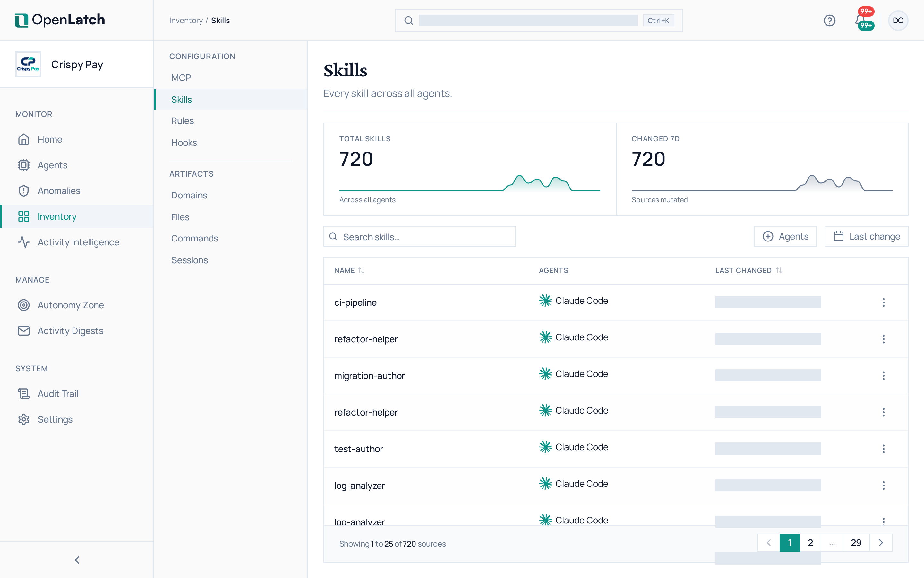The height and width of the screenshot is (578, 924).
Task: Open row menu for migration-author
Action: 883,376
